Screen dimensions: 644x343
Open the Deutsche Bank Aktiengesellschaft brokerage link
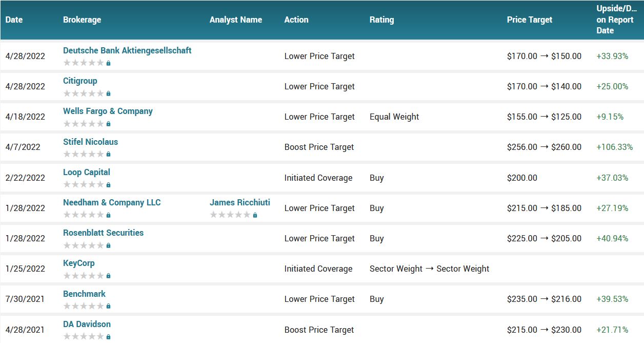127,50
